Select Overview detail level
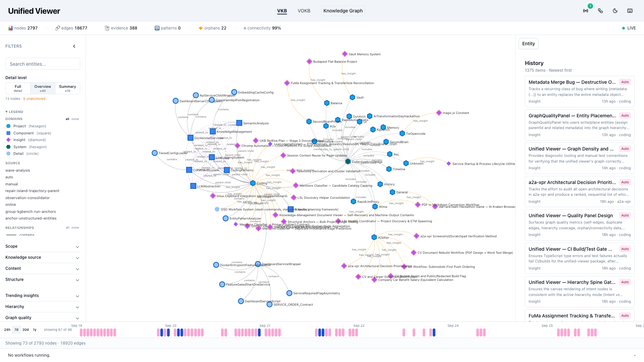Viewport: 644px width, 362px height. pyautogui.click(x=43, y=88)
